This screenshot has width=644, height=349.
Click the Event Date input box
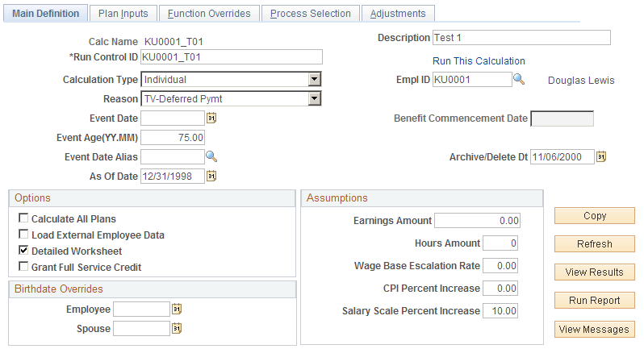pyautogui.click(x=173, y=118)
